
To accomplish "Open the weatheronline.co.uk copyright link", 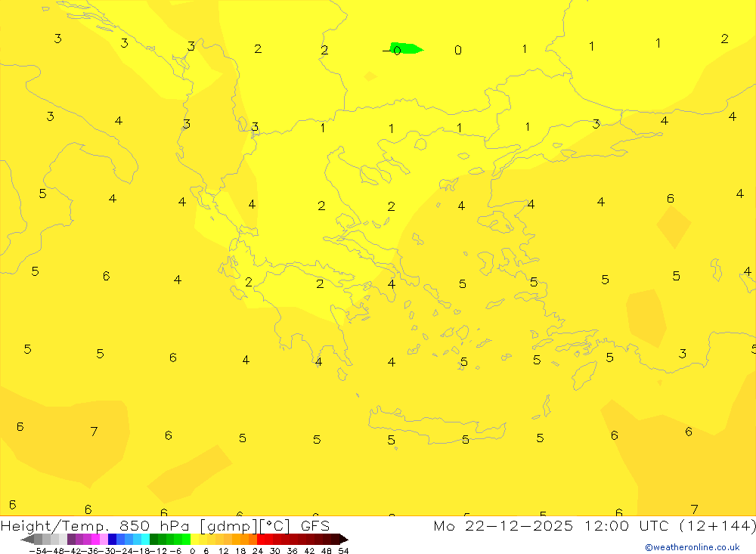I will [692, 547].
